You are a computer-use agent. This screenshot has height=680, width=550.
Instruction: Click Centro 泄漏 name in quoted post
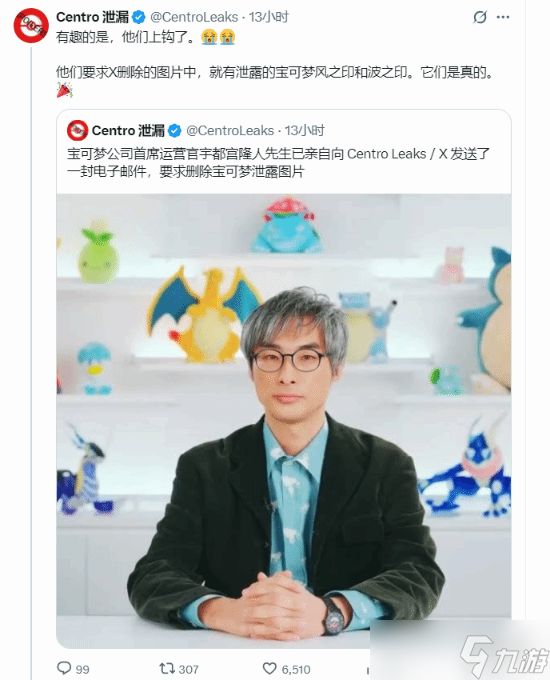[128, 131]
